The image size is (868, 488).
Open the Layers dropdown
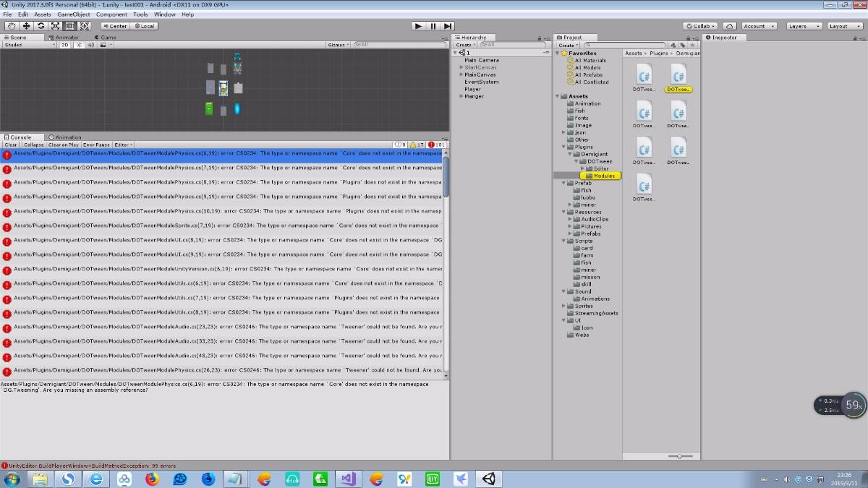point(804,26)
